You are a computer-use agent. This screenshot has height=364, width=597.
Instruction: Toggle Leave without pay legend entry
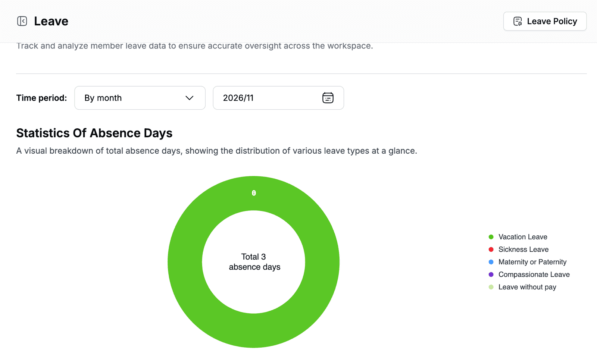[522, 287]
